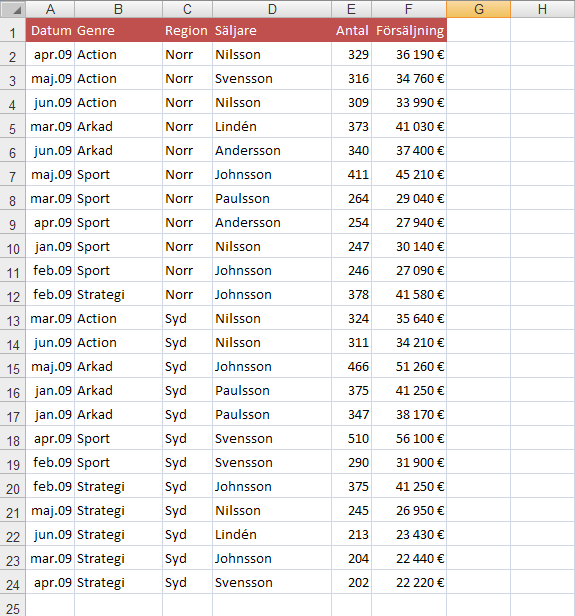Click the Säljare header cell
The height and width of the screenshot is (616, 575).
(272, 30)
